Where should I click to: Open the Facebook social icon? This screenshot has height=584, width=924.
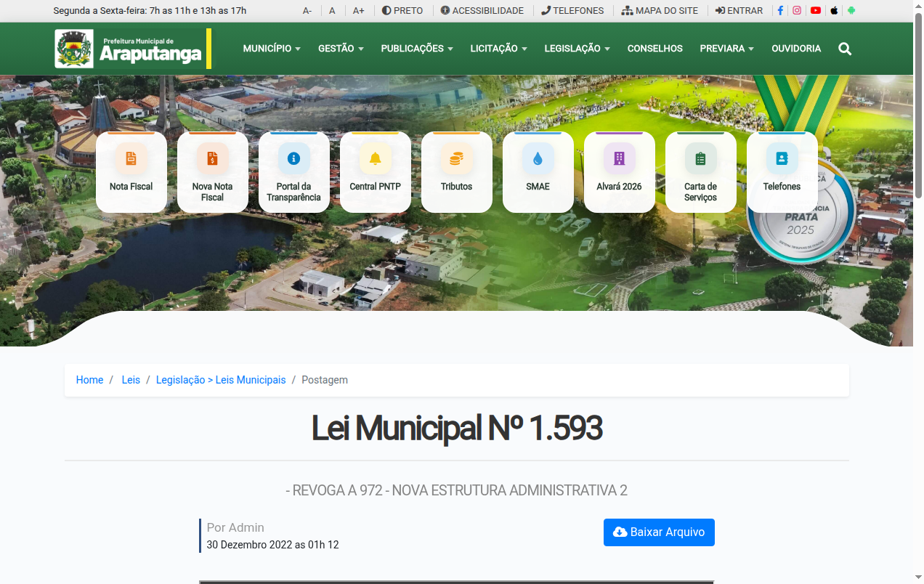pos(780,11)
